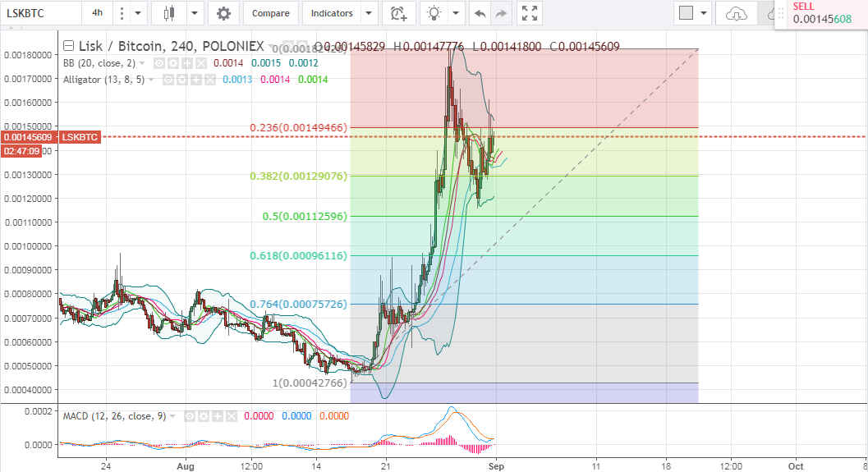The image size is (868, 472).
Task: Select the 0.382(0.00129076) Fibonacci label
Action: coord(298,176)
